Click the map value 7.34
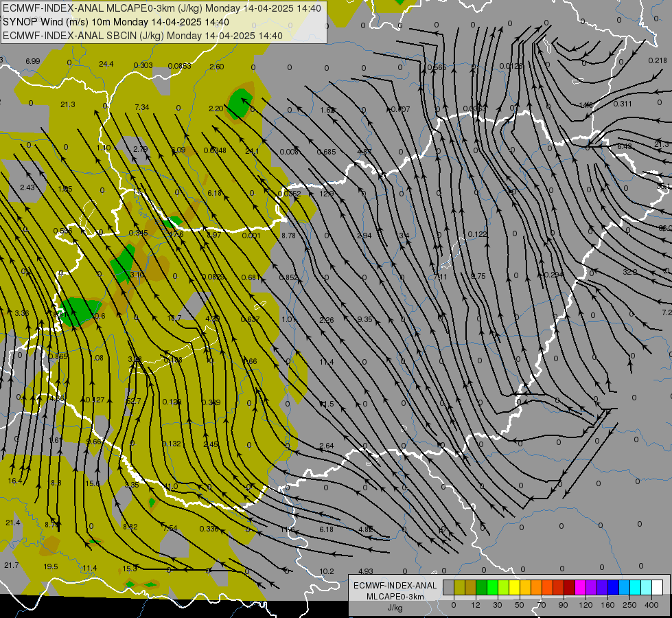The width and height of the screenshot is (672, 618). pyautogui.click(x=142, y=107)
